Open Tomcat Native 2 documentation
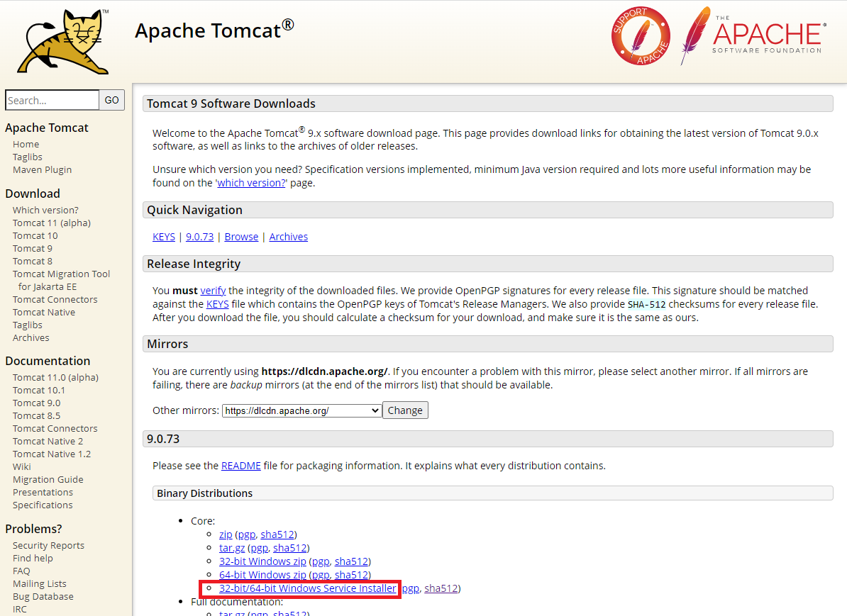Viewport: 847px width, 616px height. tap(48, 441)
